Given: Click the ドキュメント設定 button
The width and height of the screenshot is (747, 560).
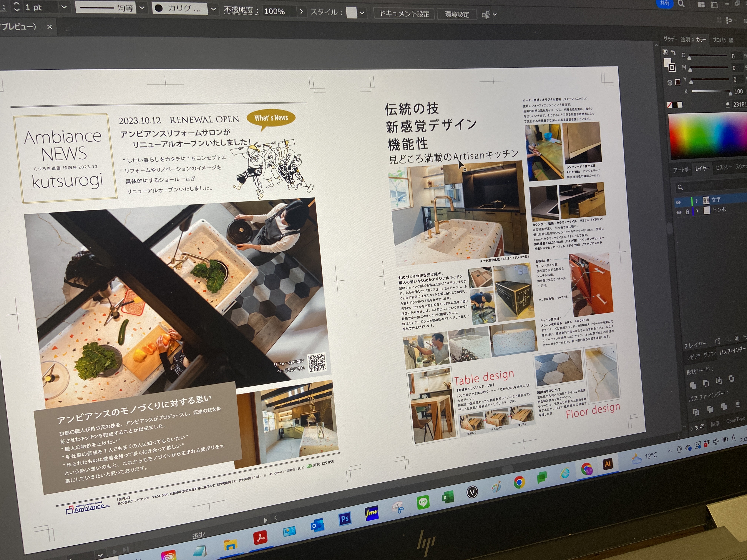Looking at the screenshot, I should [x=404, y=14].
